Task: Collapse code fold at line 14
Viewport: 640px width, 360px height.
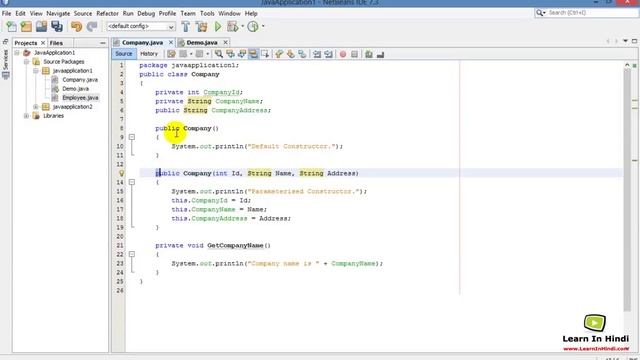Action: pos(132,182)
